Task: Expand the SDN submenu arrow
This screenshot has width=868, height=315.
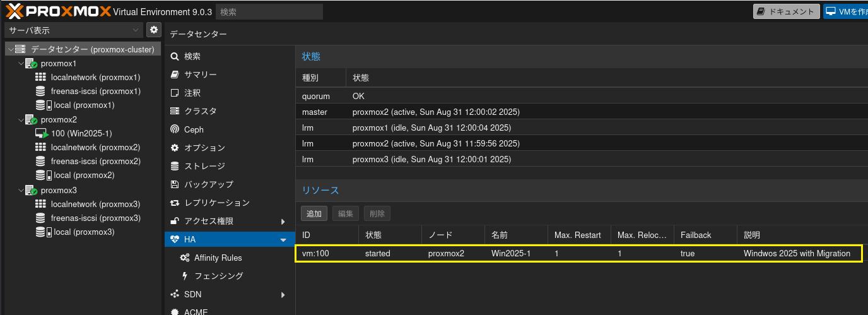Action: 283,295
